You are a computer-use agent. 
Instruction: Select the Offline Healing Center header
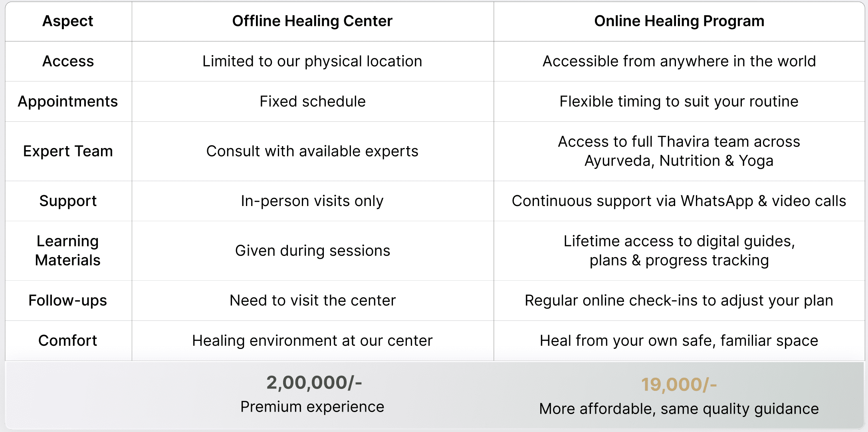(x=312, y=21)
